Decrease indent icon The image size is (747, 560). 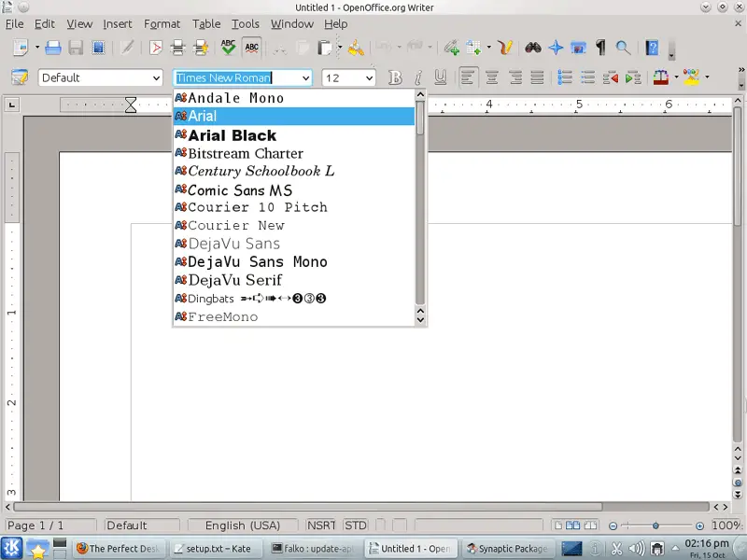611,77
